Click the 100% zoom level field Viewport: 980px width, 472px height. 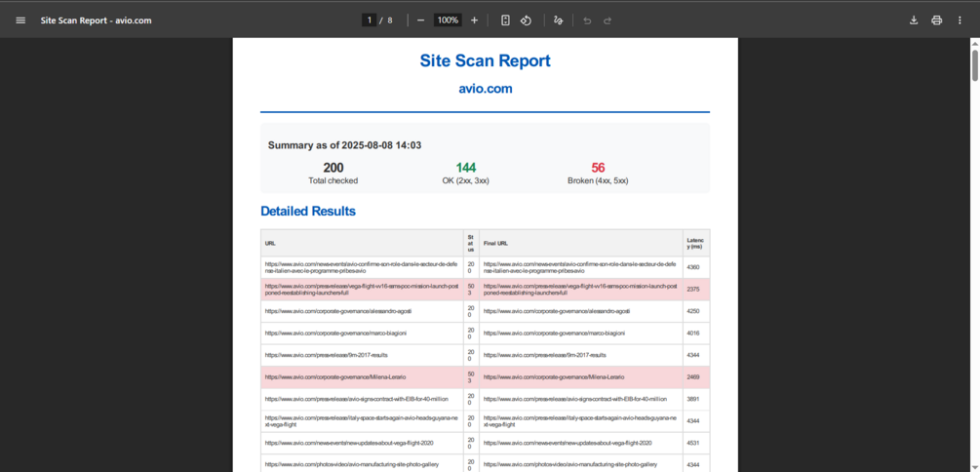[x=448, y=20]
